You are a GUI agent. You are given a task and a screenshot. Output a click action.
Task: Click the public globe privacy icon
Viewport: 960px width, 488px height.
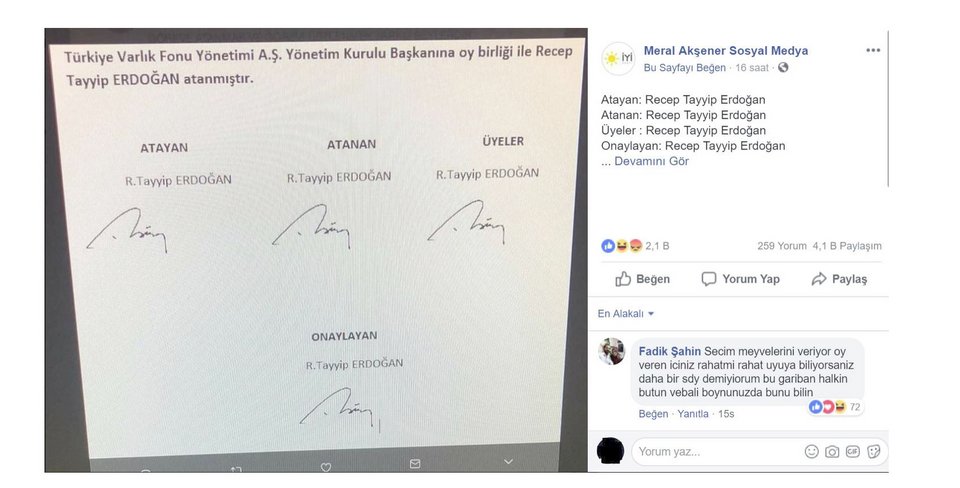pos(783,67)
